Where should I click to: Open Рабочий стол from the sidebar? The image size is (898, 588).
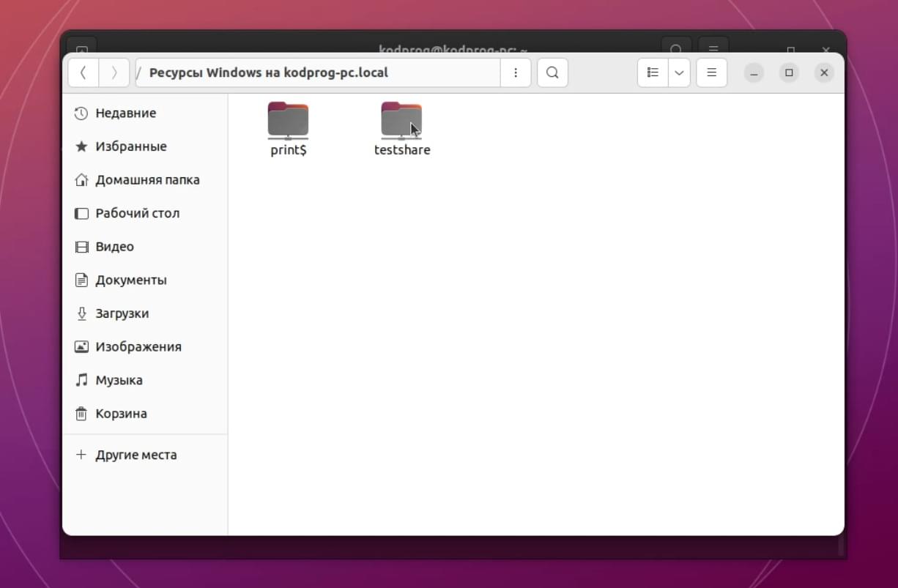coord(145,213)
